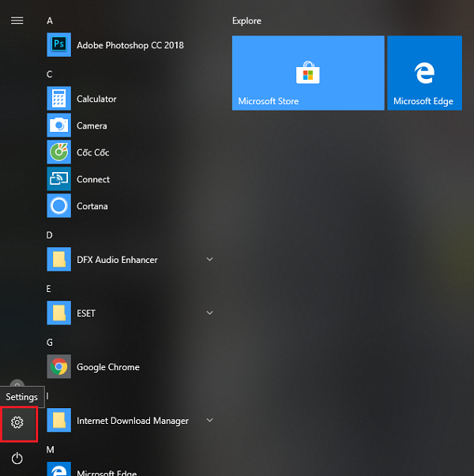The width and height of the screenshot is (474, 476).
Task: Open the Connect app icon
Action: click(x=58, y=179)
